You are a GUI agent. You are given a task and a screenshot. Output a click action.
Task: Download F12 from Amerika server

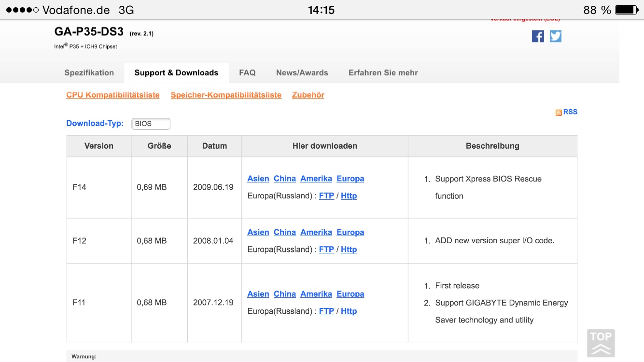click(x=316, y=232)
